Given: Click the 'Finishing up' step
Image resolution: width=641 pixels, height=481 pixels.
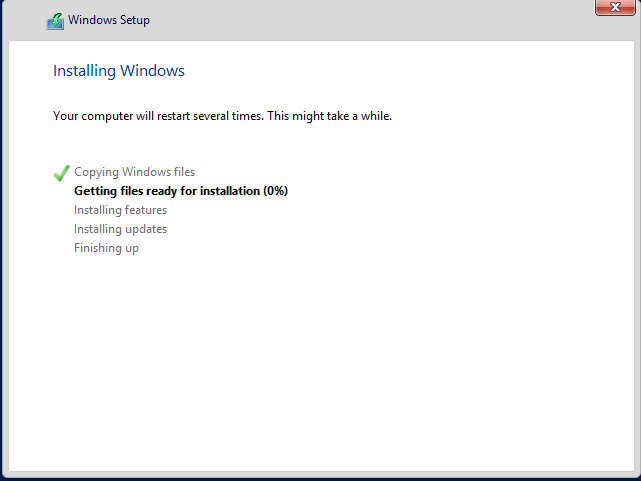Looking at the screenshot, I should pos(106,248).
